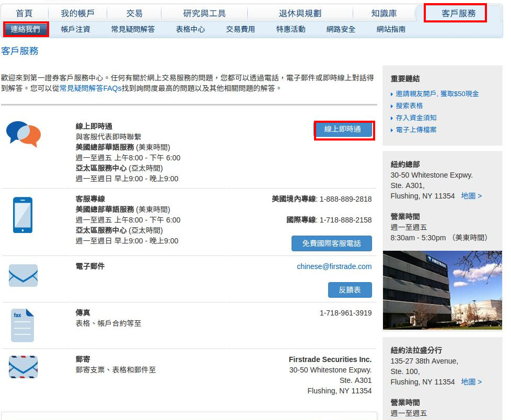Viewport: 511px width, 420px height.
Task: Click the Firstrade headquarters building photo
Action: click(x=443, y=290)
